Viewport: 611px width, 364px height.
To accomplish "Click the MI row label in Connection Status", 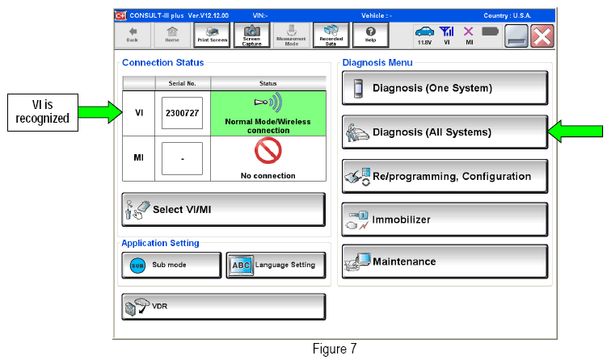I will tap(139, 157).
